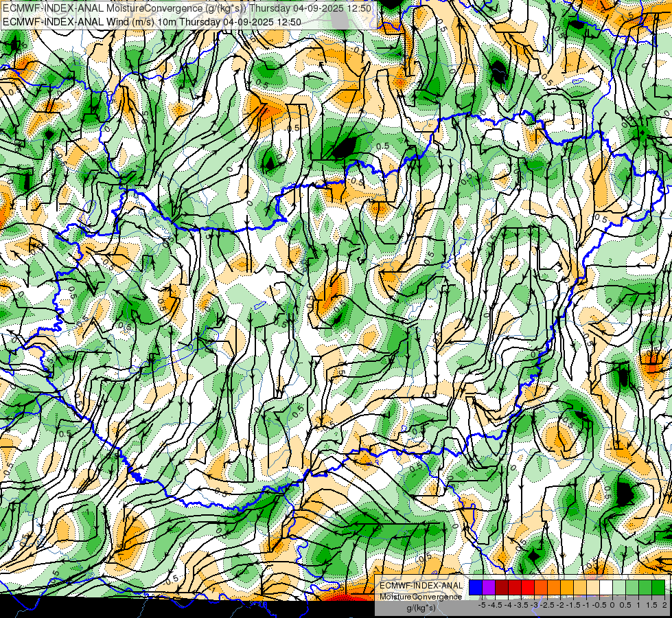Click the purple swatch in the legend
The width and height of the screenshot is (672, 618).
click(489, 588)
